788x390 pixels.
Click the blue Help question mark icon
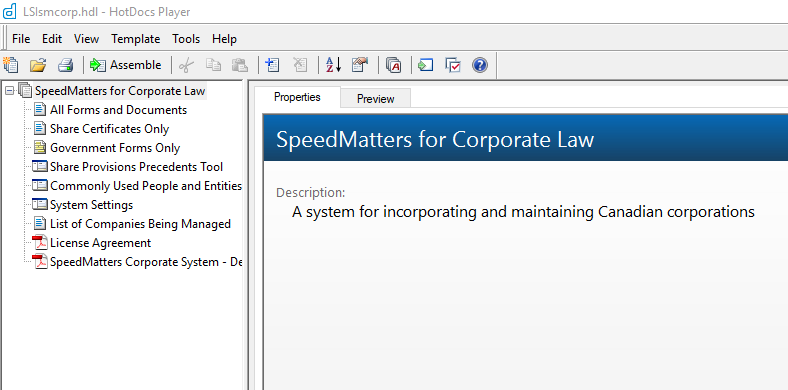(480, 65)
